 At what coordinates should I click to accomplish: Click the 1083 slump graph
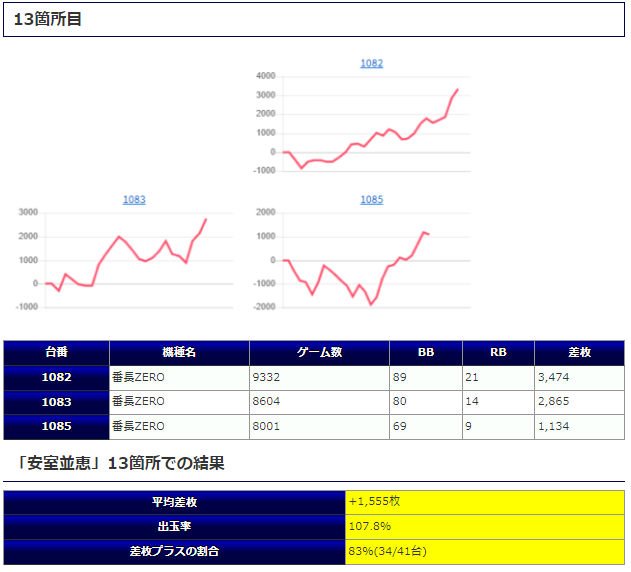[125, 260]
